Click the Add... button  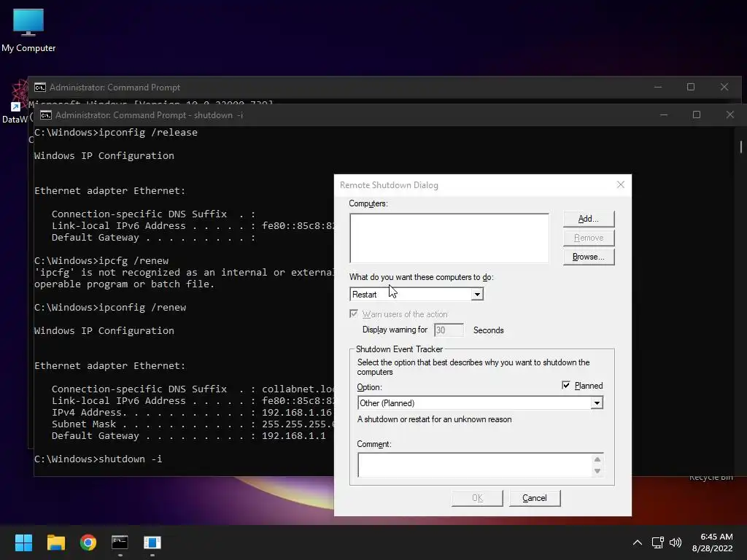[x=589, y=219]
